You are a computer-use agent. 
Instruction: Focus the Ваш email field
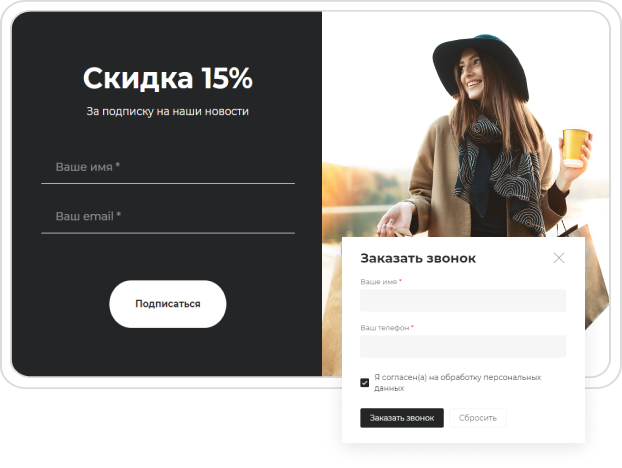click(x=168, y=217)
